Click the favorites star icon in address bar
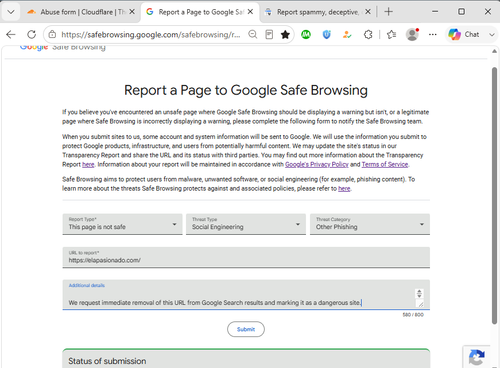The width and height of the screenshot is (500, 368). coord(285,34)
